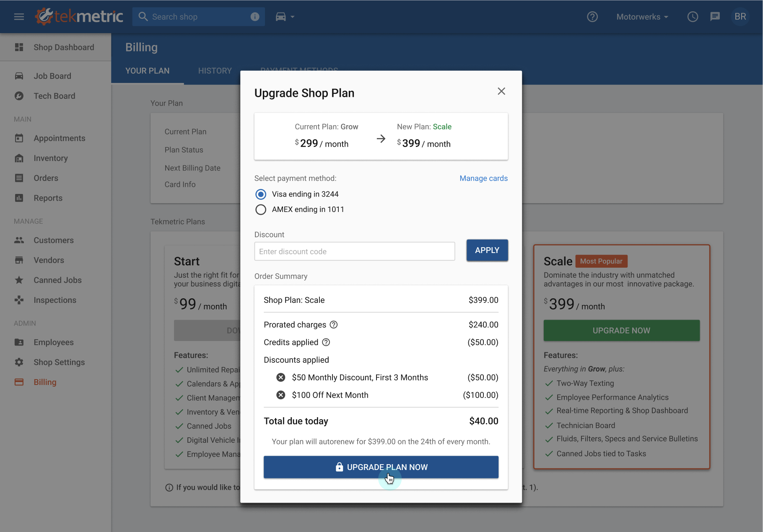The height and width of the screenshot is (532, 763).
Task: Click the Current Plan Grow label
Action: coord(327,127)
